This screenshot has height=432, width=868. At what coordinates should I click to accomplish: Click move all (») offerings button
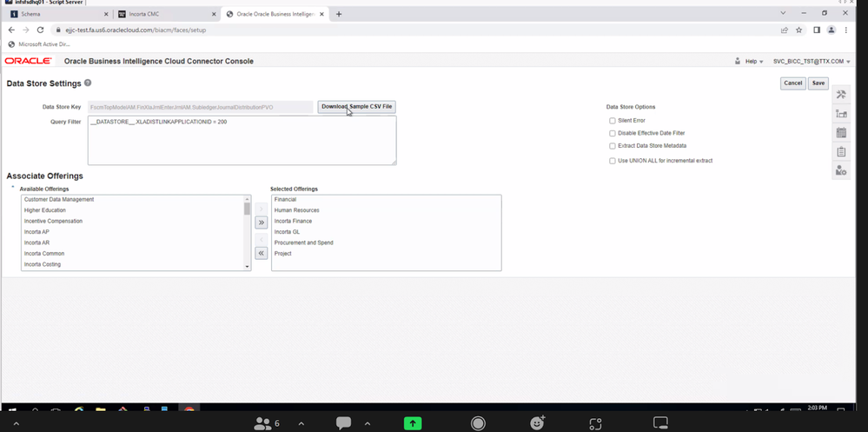point(262,223)
